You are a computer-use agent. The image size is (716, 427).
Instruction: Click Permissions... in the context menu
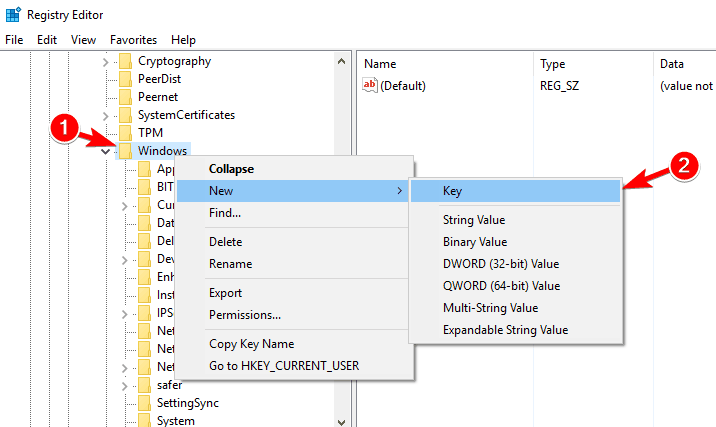[244, 315]
